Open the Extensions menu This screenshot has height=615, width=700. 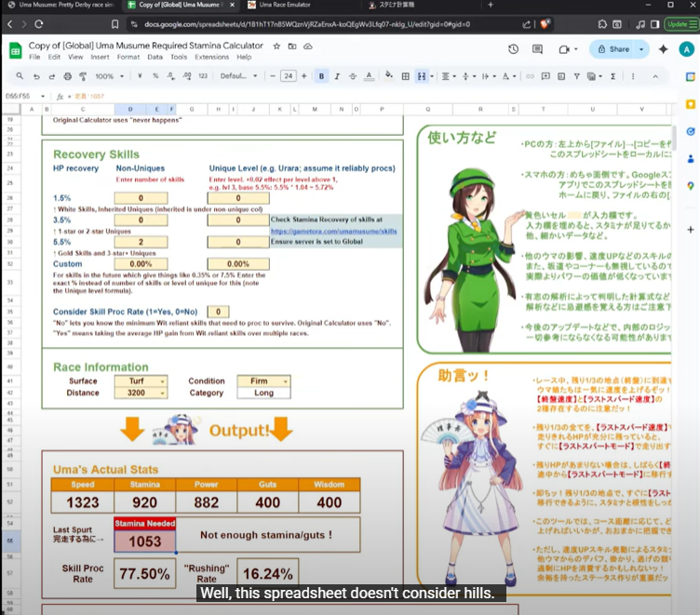(211, 57)
